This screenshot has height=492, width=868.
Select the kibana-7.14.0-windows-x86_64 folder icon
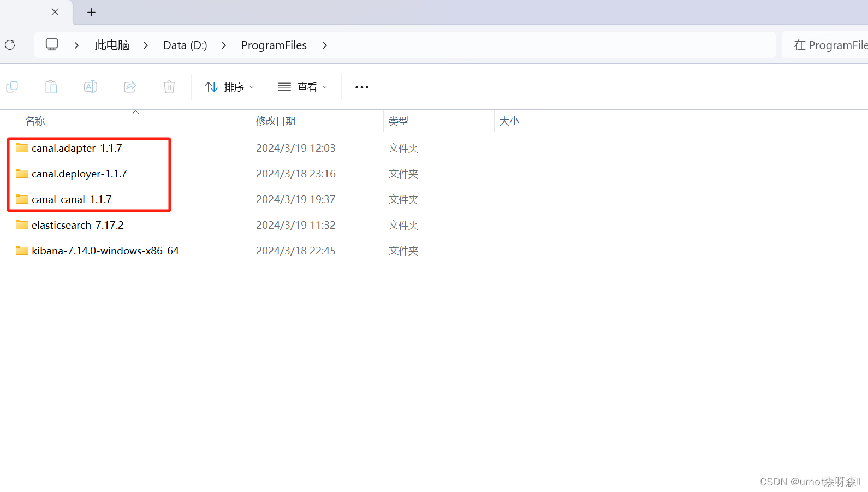click(22, 251)
